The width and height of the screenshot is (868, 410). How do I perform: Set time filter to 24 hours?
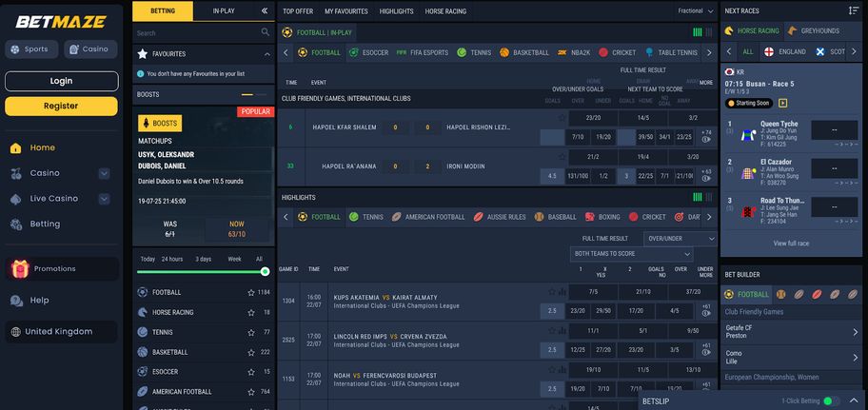pos(172,259)
